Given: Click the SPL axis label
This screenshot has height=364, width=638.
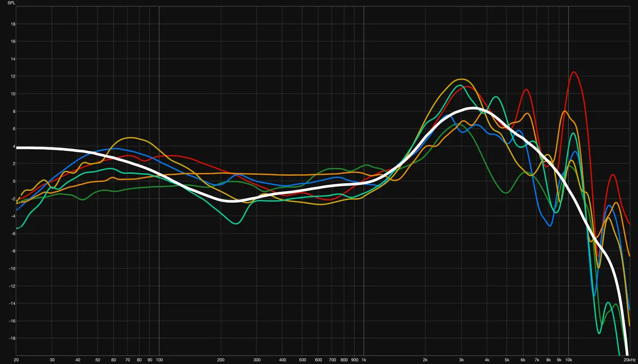Looking at the screenshot, I should click(x=11, y=2).
